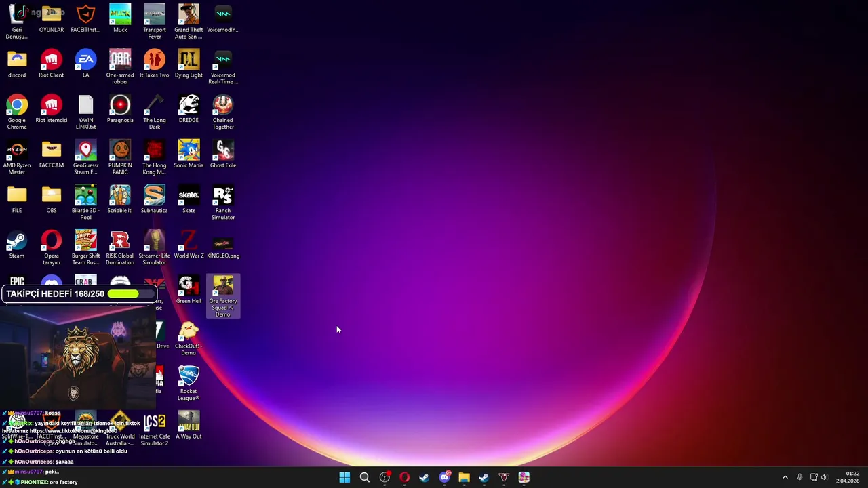Open Internet Cafe Simulator 2 shortcut
The height and width of the screenshot is (488, 868).
pos(154,429)
